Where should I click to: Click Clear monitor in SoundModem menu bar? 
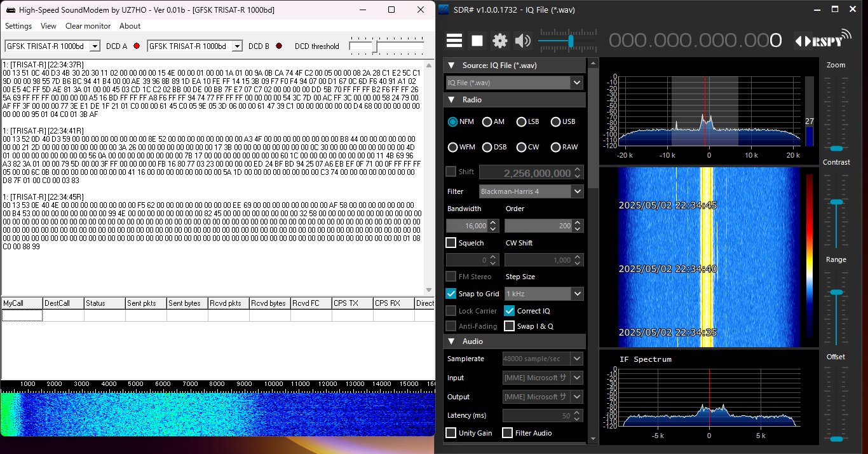click(88, 26)
